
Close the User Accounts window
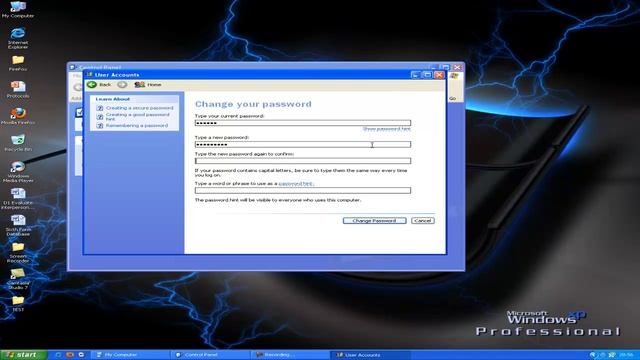(x=439, y=75)
